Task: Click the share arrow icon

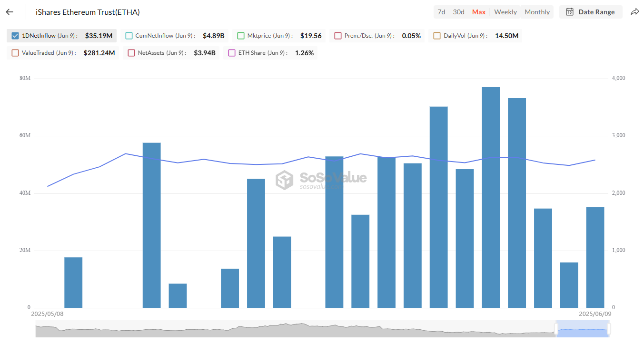Action: tap(634, 12)
